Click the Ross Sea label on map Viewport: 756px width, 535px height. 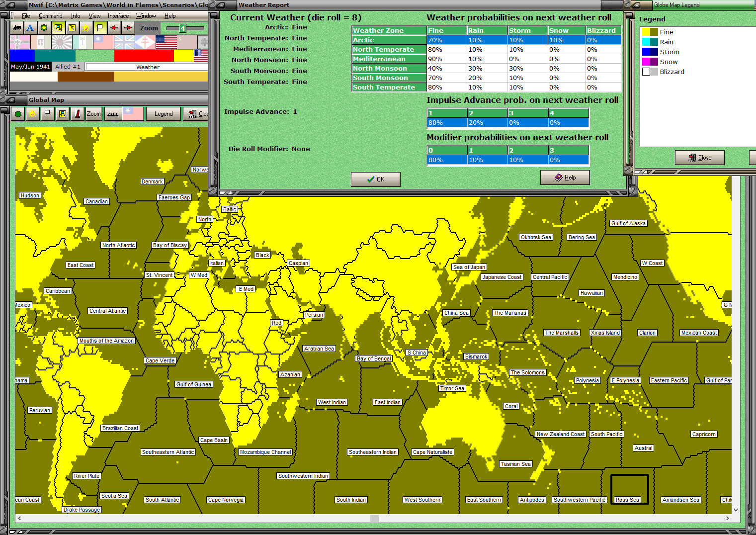pyautogui.click(x=627, y=500)
